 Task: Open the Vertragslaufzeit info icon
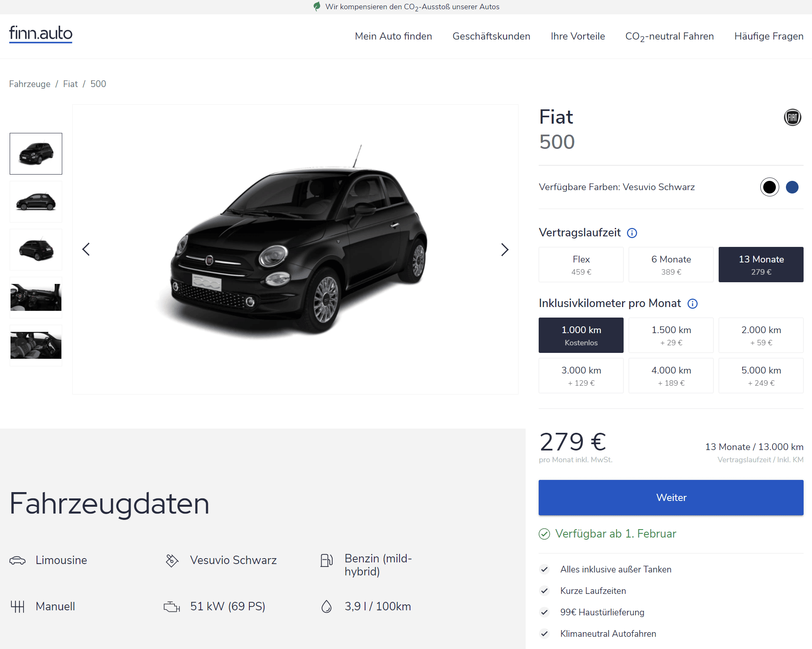coord(632,233)
